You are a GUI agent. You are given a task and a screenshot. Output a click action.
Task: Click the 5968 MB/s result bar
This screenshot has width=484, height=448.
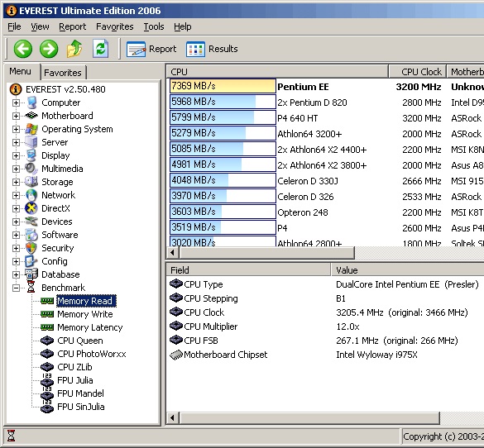click(x=223, y=102)
